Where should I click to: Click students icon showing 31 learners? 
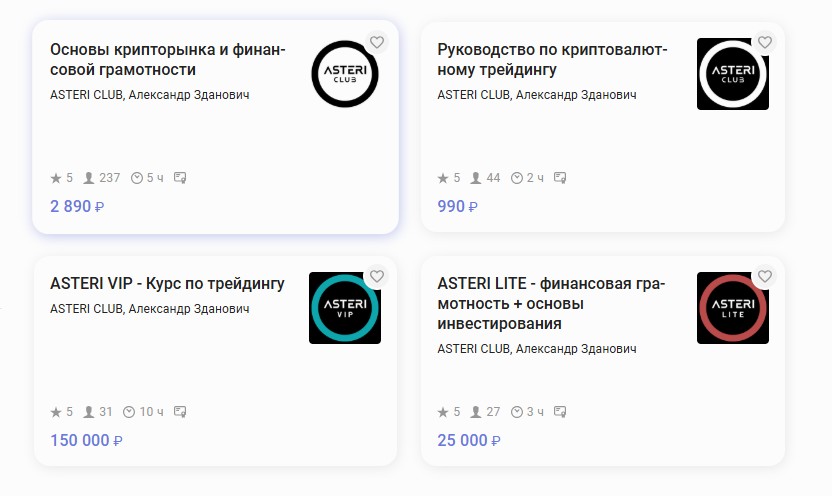(x=89, y=412)
